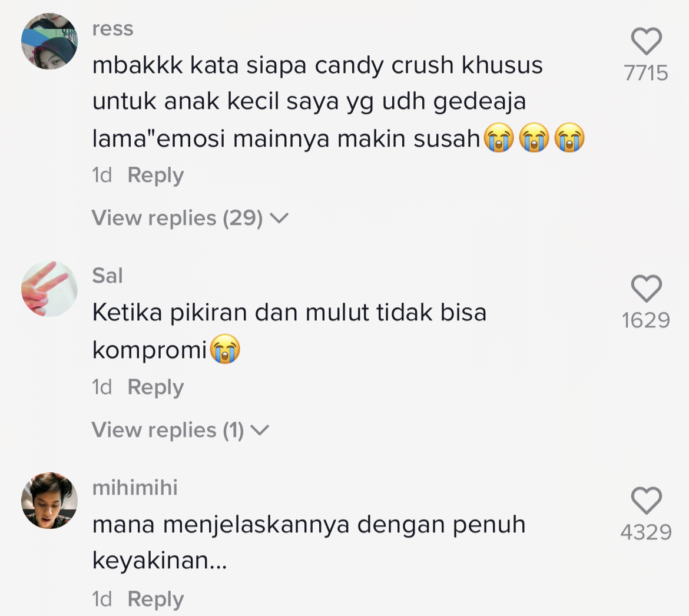Open username Sal

point(107,276)
